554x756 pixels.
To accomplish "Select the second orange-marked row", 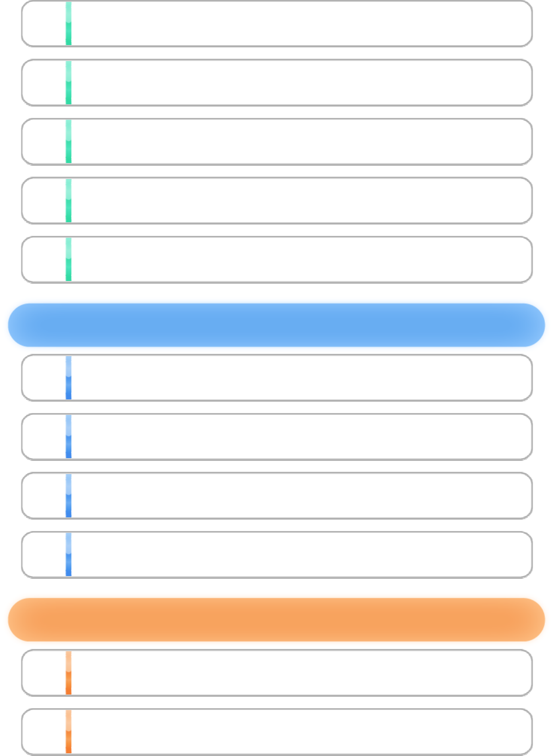I will [x=277, y=731].
